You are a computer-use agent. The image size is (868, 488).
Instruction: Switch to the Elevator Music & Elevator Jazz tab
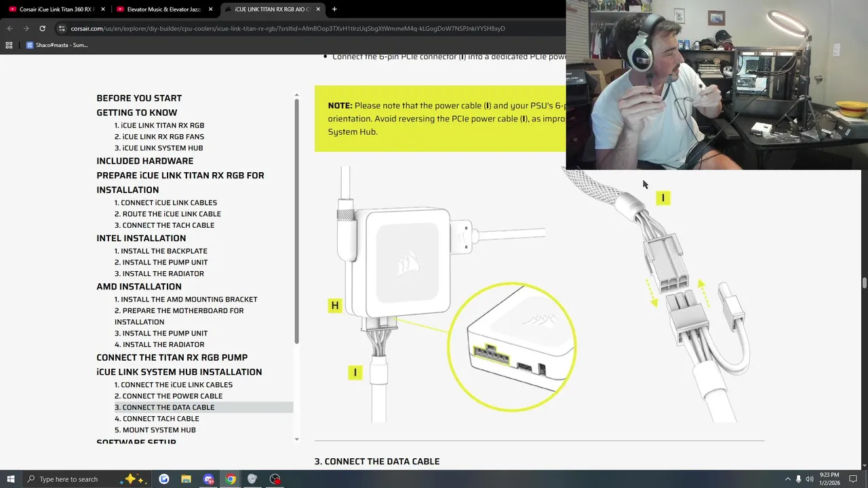click(163, 9)
